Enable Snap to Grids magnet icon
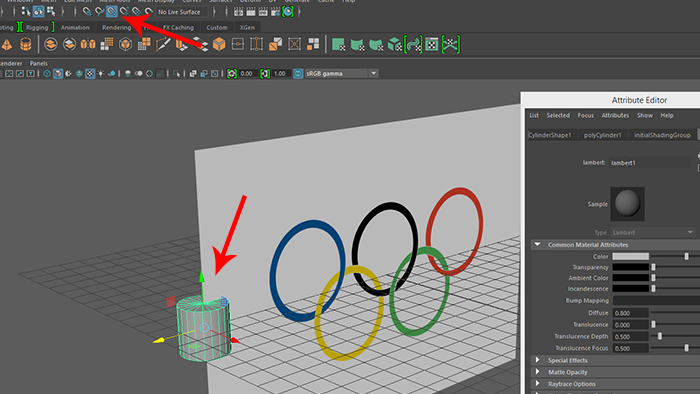The height and width of the screenshot is (394, 700). tap(87, 12)
